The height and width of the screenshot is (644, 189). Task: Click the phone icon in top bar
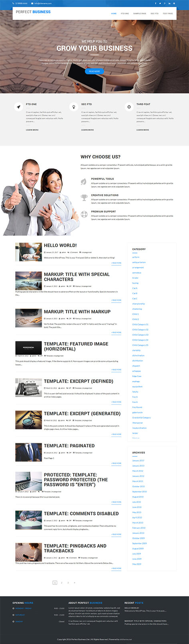coord(14,3)
